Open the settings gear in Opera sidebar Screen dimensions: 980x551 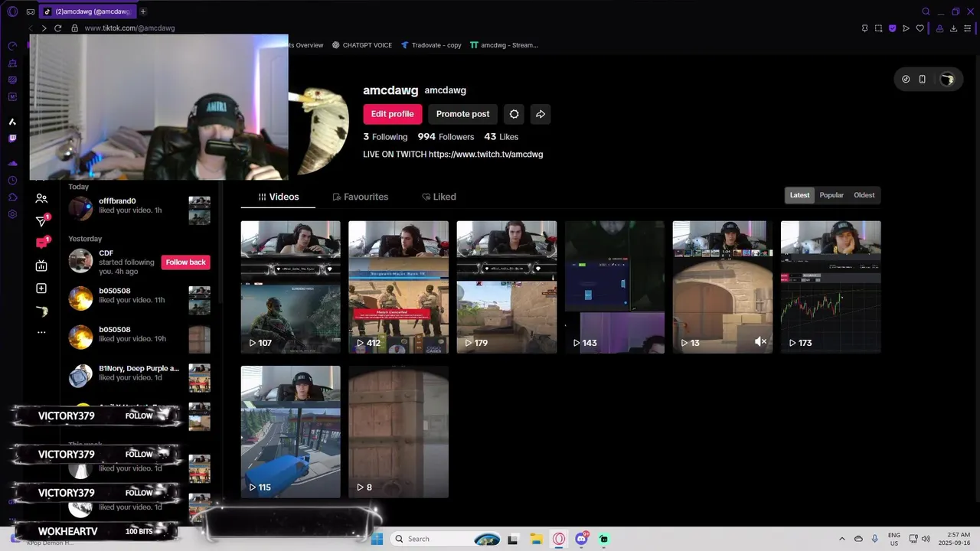12,214
